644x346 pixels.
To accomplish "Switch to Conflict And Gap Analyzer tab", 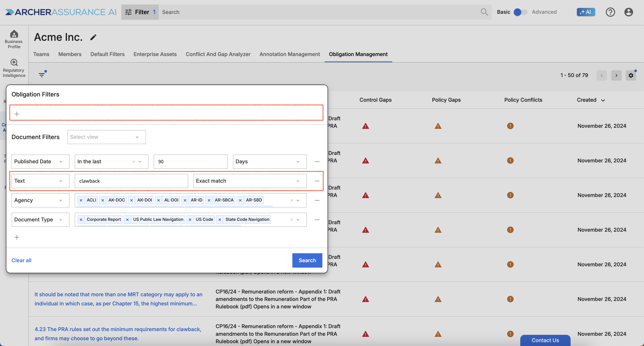I will [x=218, y=54].
